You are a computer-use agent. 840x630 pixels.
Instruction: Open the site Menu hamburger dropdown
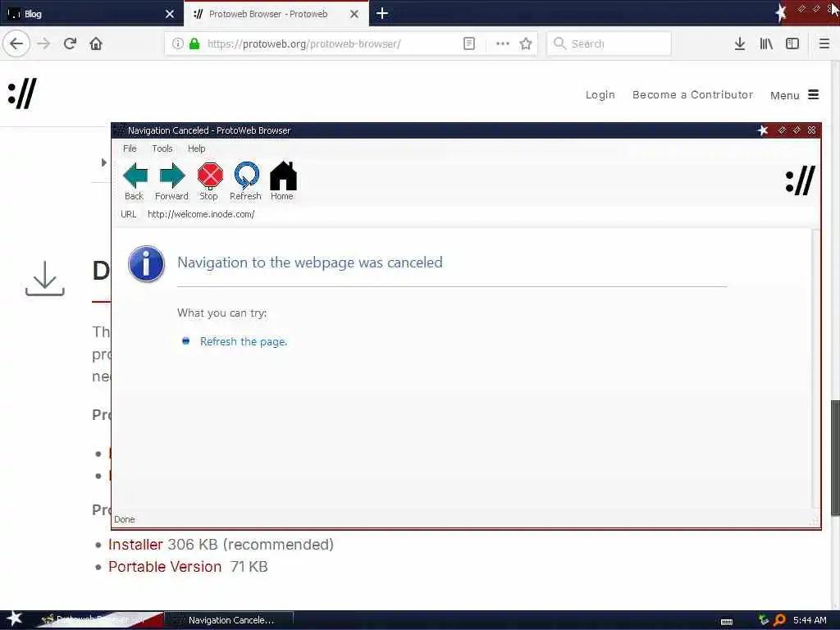794,95
